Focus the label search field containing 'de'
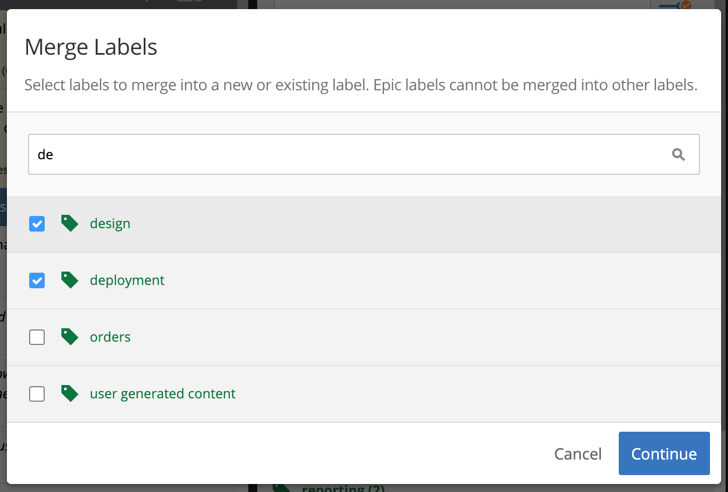 [x=364, y=155]
